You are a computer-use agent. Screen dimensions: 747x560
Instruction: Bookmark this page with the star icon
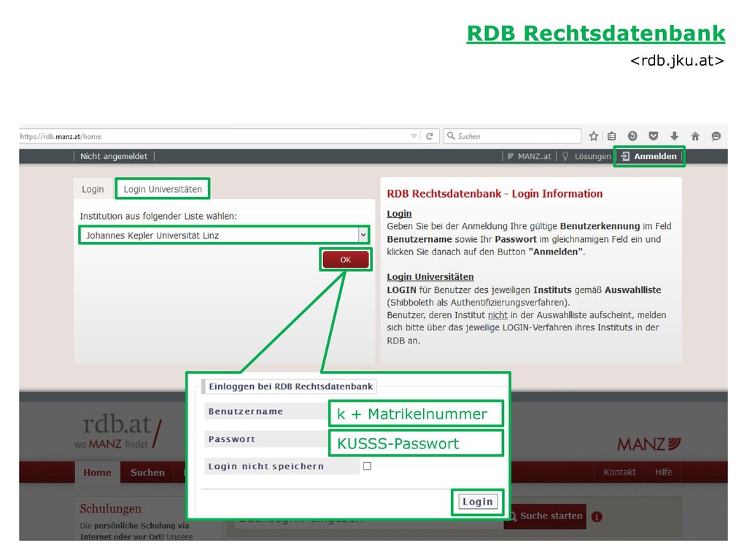[593, 136]
